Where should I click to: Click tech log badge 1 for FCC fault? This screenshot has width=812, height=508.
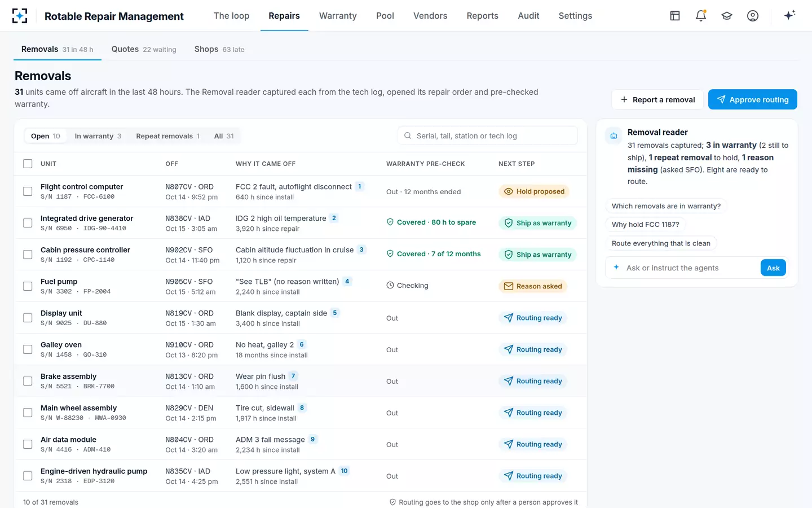point(360,186)
